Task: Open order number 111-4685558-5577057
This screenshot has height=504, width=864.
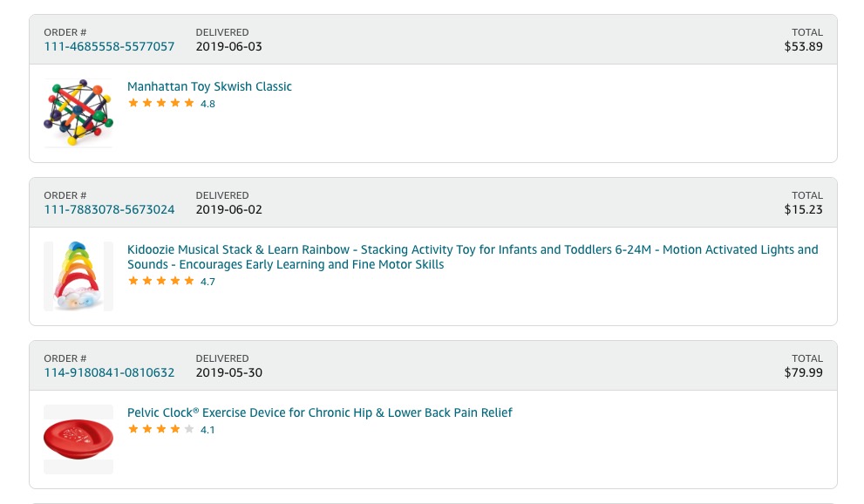Action: (x=109, y=46)
